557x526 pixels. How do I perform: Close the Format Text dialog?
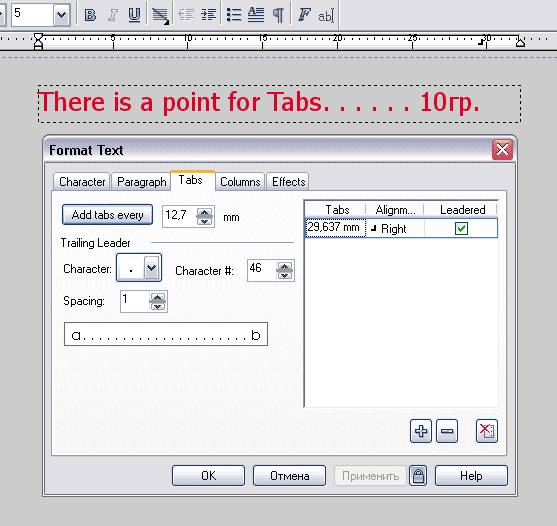coord(502,150)
